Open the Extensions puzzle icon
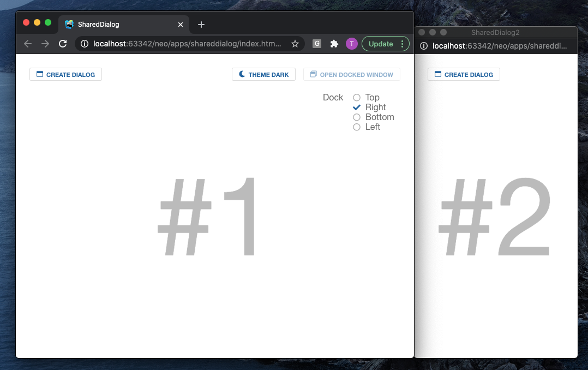The image size is (588, 370). [334, 44]
